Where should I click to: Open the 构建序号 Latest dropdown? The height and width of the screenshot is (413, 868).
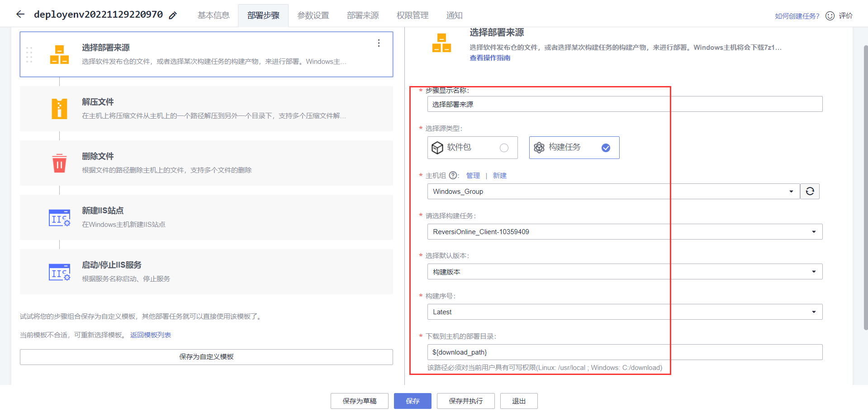[x=813, y=312]
